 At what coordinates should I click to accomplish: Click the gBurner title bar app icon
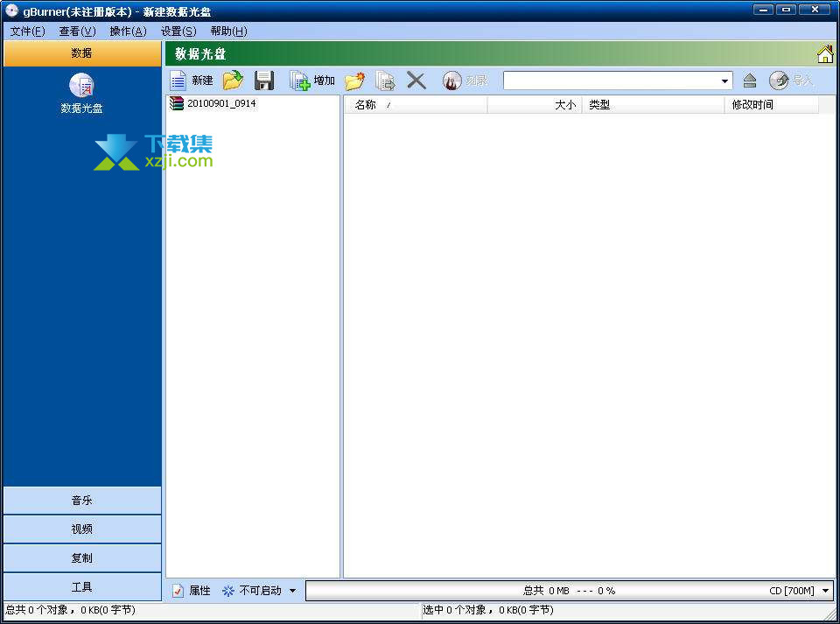[x=11, y=11]
